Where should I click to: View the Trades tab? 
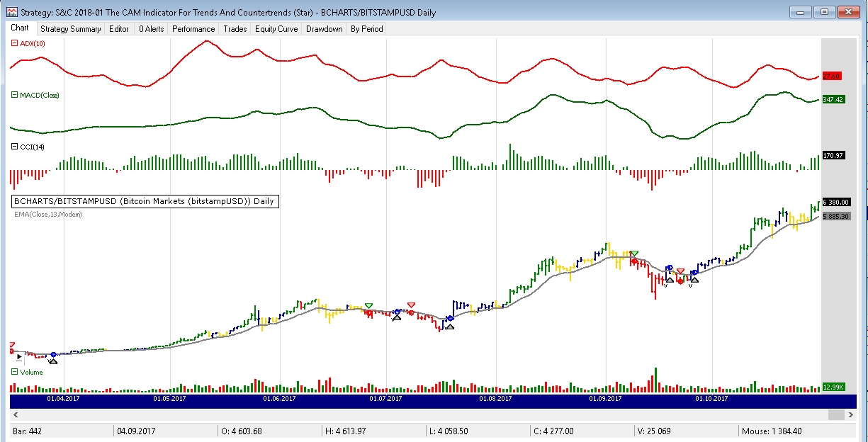pyautogui.click(x=235, y=29)
